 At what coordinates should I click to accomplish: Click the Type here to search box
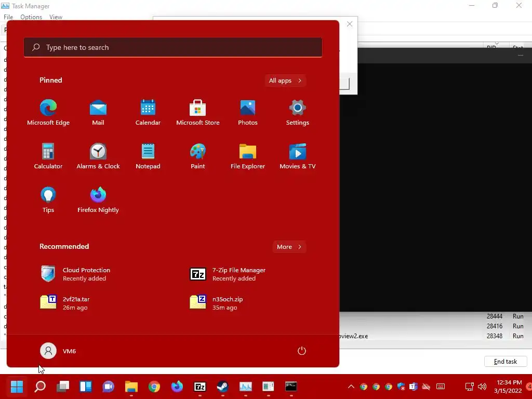(173, 47)
